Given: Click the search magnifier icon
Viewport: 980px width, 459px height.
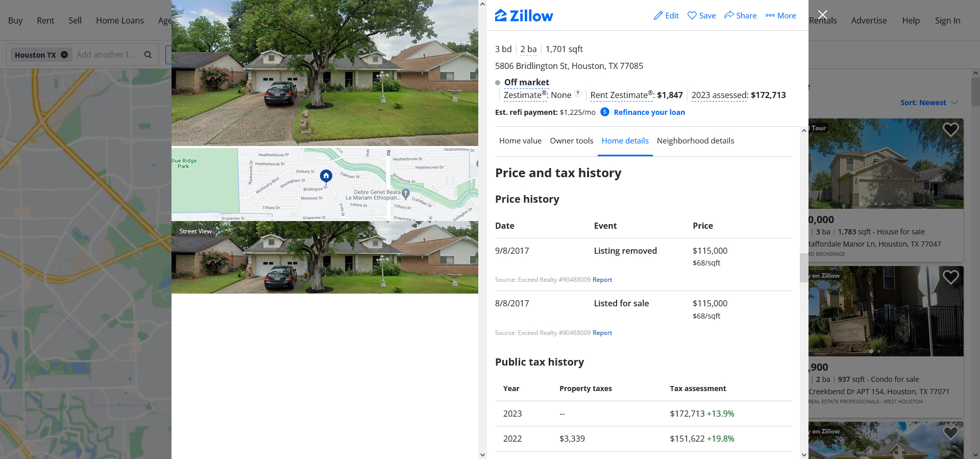Looking at the screenshot, I should point(148,55).
